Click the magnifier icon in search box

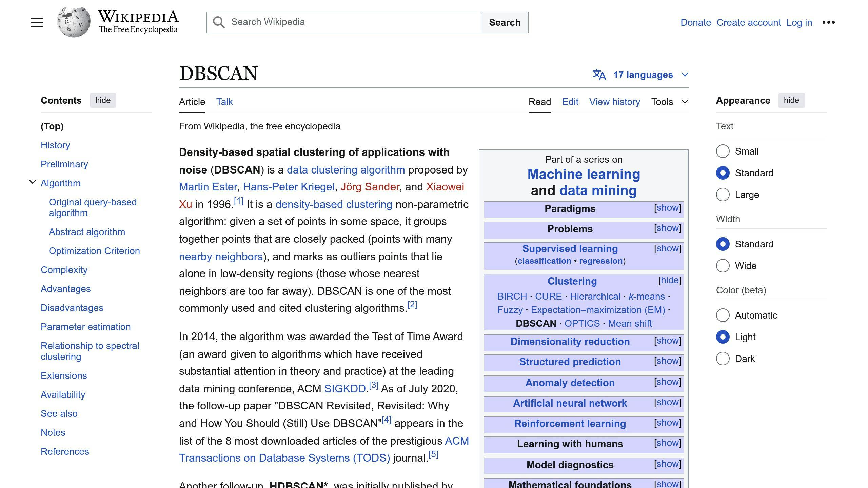pos(219,22)
